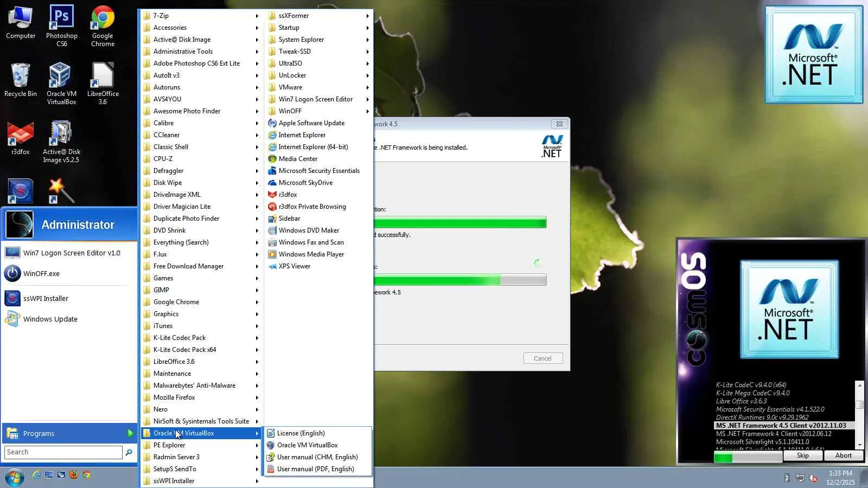The image size is (868, 488).
Task: Open License (English) in the VirtualBox submenu
Action: tap(317, 433)
